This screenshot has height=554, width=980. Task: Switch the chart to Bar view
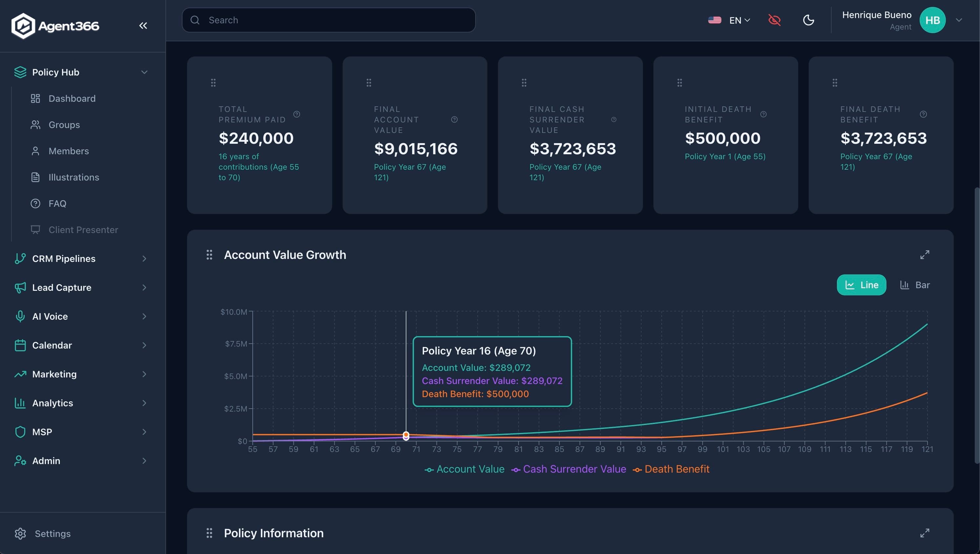(x=915, y=285)
